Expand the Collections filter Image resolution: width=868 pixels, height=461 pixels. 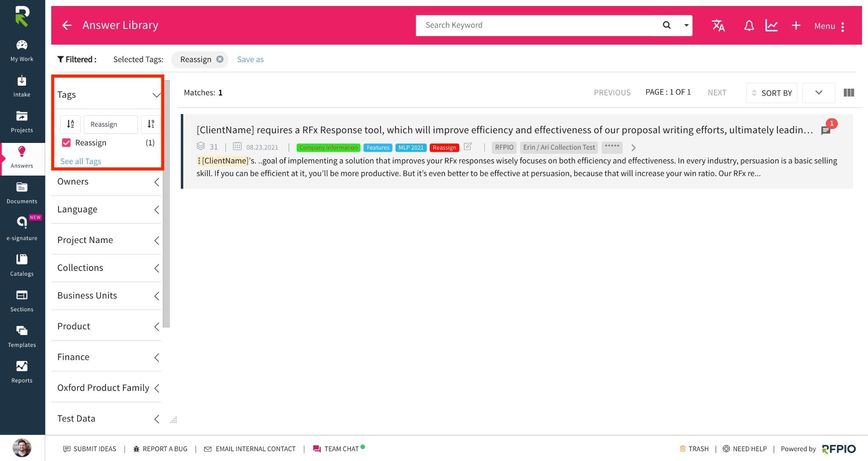coord(157,268)
